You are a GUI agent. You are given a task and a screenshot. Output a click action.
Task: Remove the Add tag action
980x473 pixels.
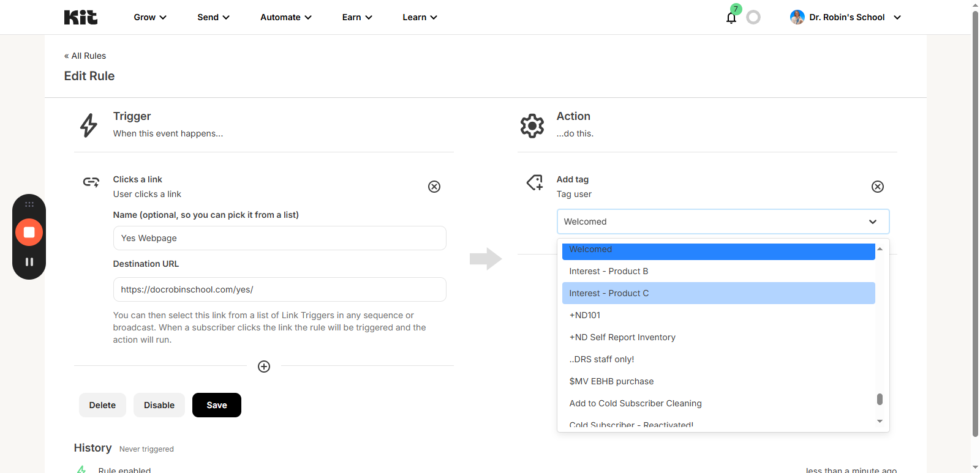coord(877,187)
